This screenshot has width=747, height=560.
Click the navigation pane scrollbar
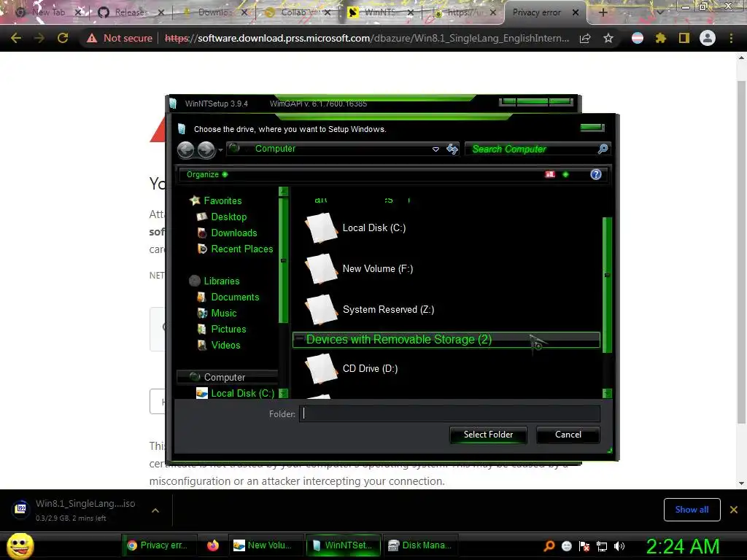283,260
